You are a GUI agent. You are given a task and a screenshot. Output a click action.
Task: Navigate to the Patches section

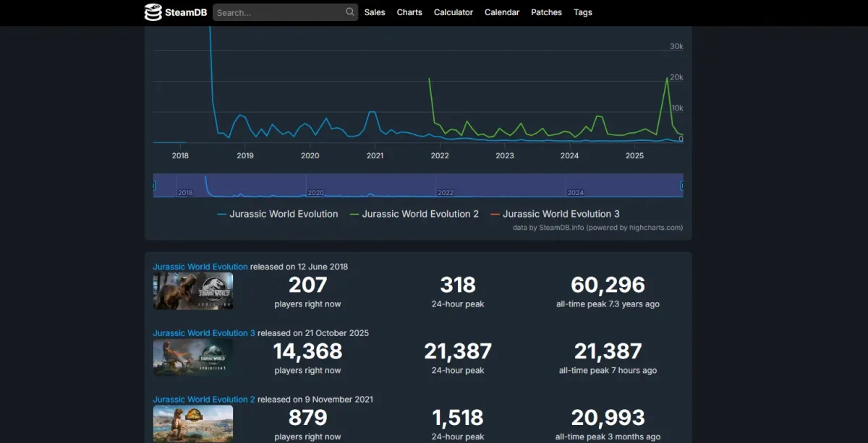546,12
